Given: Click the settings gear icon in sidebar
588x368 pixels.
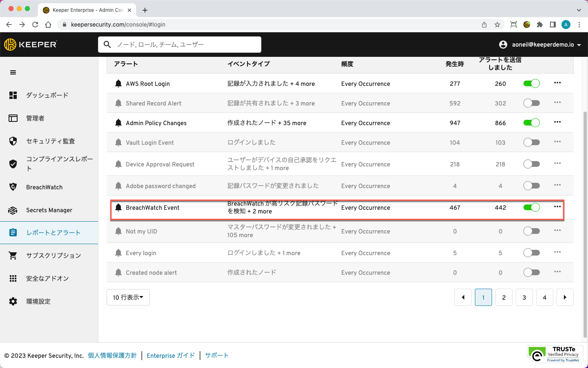Looking at the screenshot, I should 13,301.
